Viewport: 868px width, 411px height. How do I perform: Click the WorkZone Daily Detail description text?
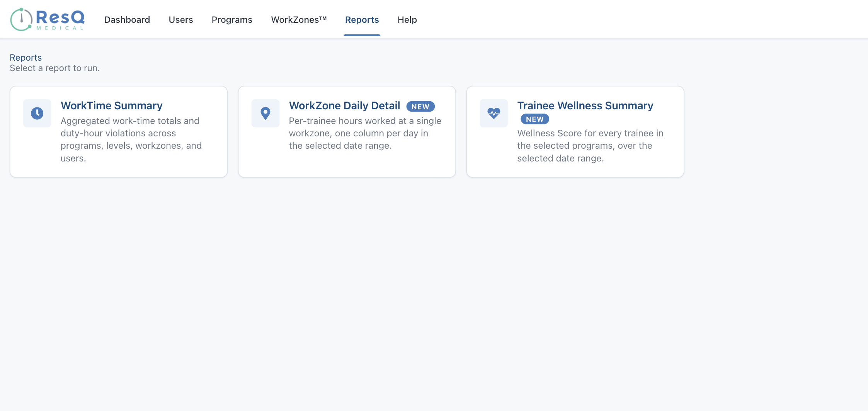365,133
